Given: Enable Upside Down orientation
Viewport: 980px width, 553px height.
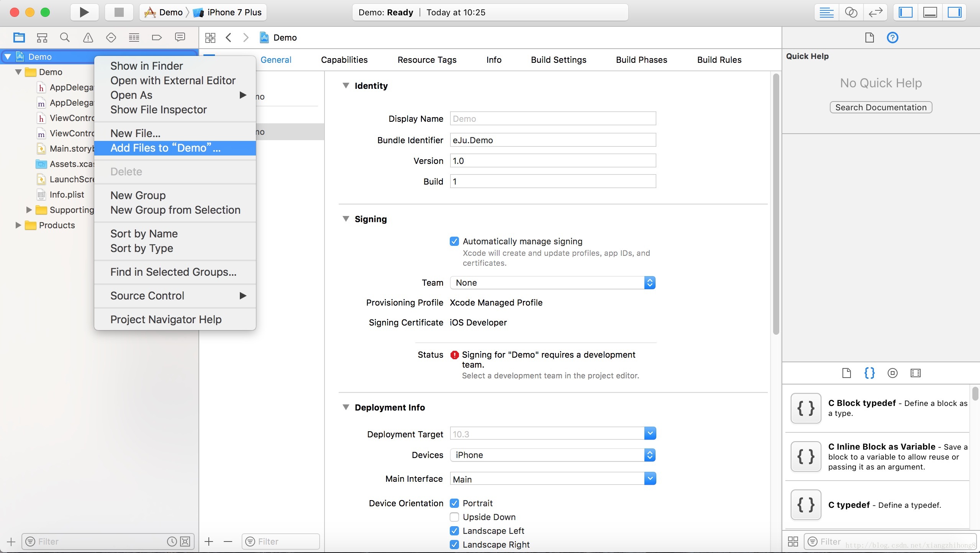Looking at the screenshot, I should pos(454,517).
